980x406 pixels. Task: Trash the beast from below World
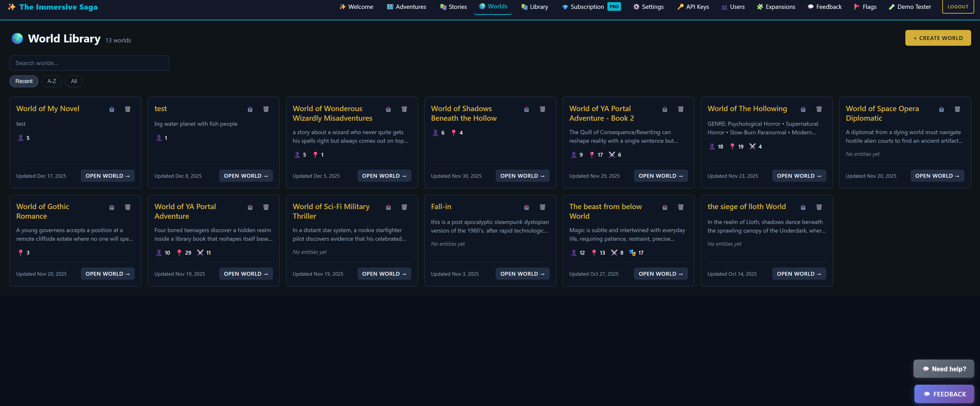tap(681, 207)
